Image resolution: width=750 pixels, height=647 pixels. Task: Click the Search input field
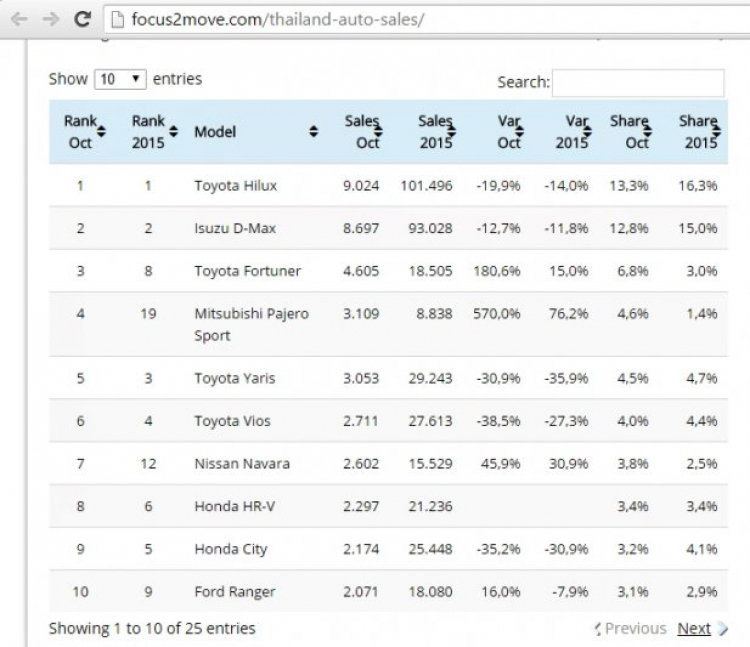pyautogui.click(x=638, y=83)
